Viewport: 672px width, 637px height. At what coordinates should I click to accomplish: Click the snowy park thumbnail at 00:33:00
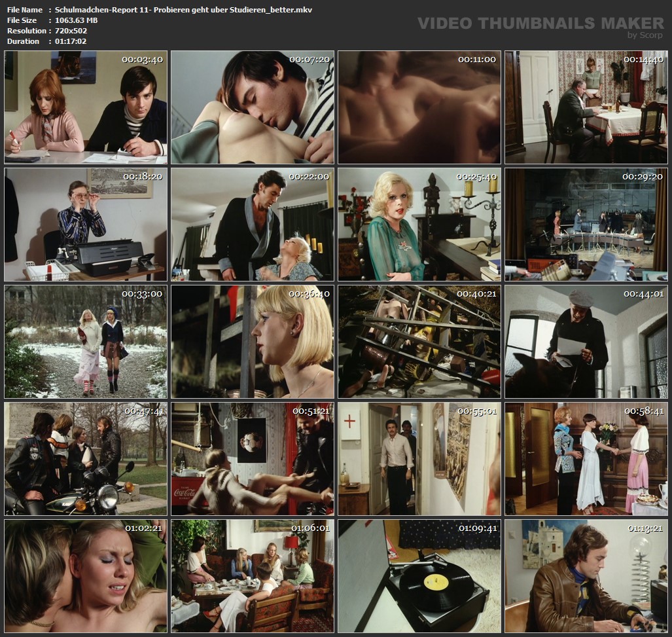pyautogui.click(x=86, y=341)
